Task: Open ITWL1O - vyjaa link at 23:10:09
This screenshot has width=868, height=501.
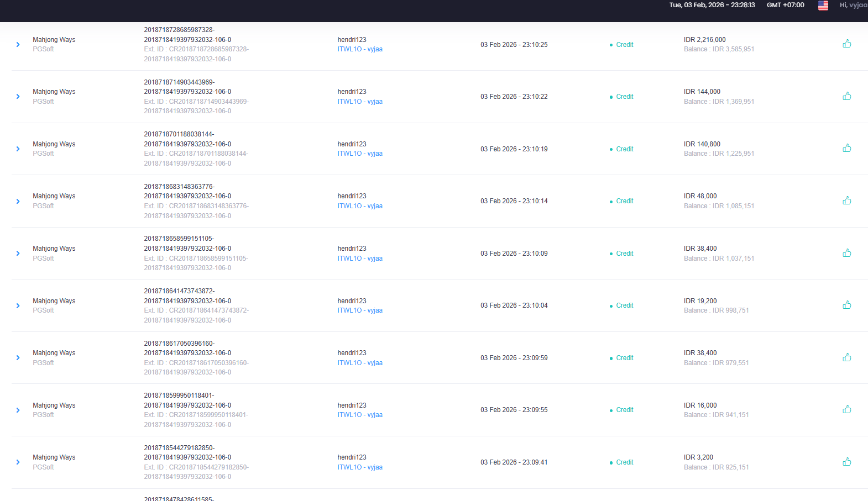Action: pyautogui.click(x=360, y=259)
